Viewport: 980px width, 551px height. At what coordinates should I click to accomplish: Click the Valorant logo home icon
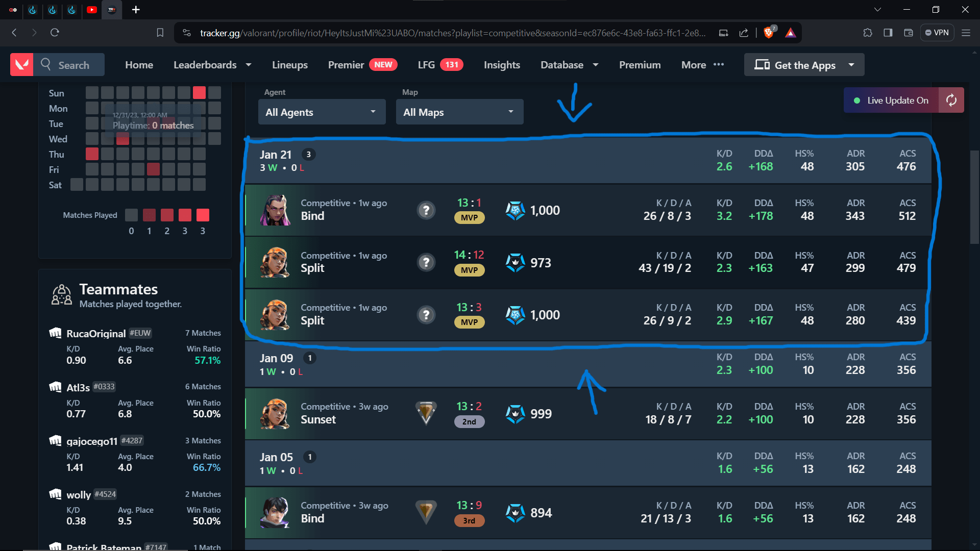(21, 65)
